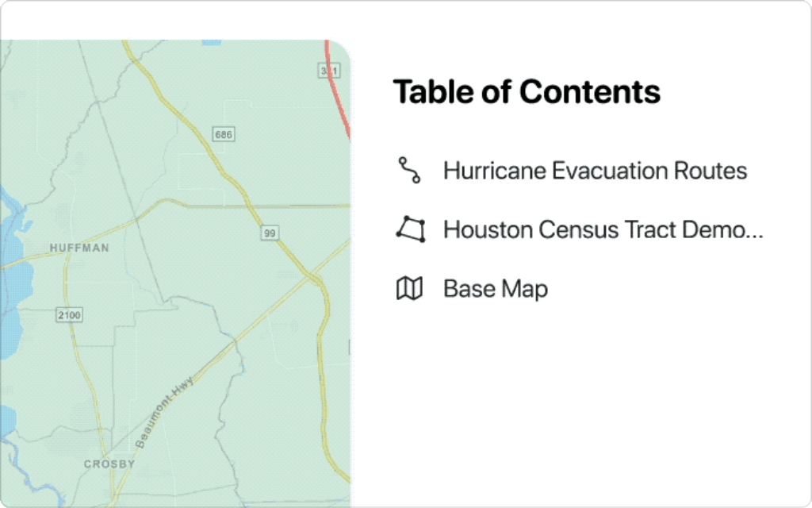The image size is (812, 508).
Task: Click the yellow highway at route 99 junction
Action: click(316, 279)
